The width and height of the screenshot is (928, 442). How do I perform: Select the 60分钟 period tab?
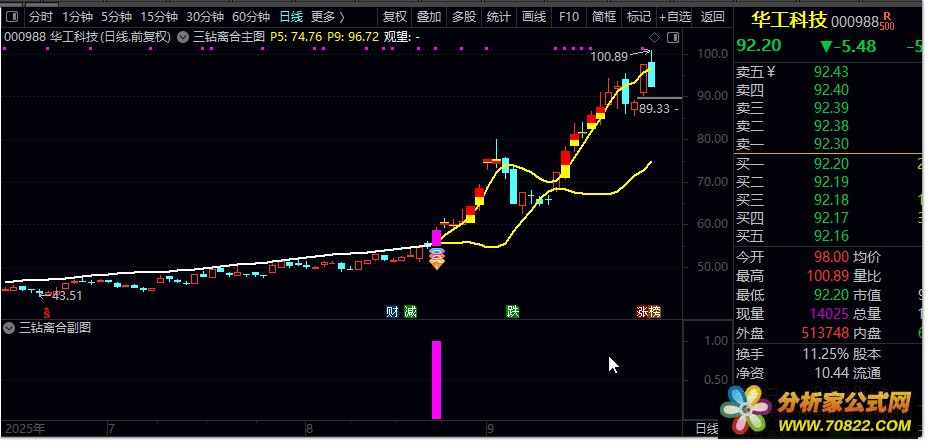(x=251, y=16)
